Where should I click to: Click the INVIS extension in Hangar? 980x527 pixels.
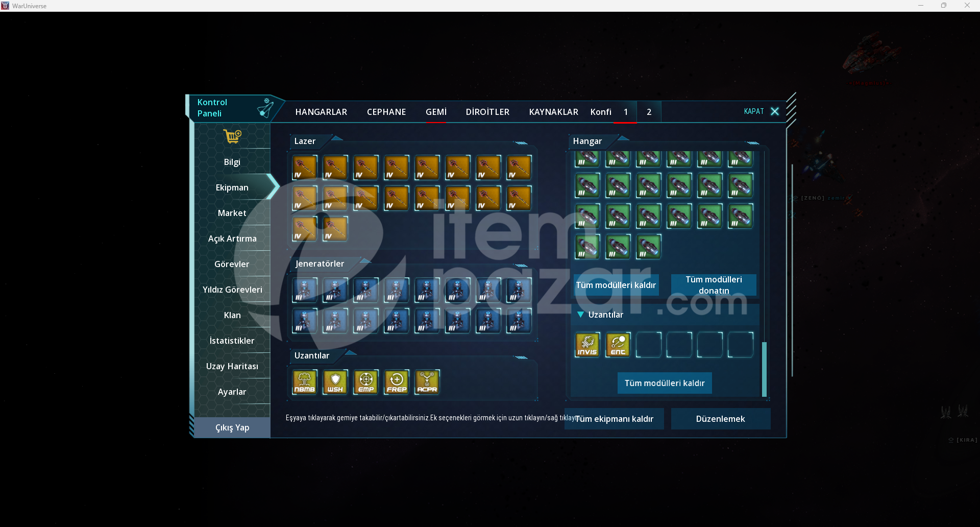(587, 345)
